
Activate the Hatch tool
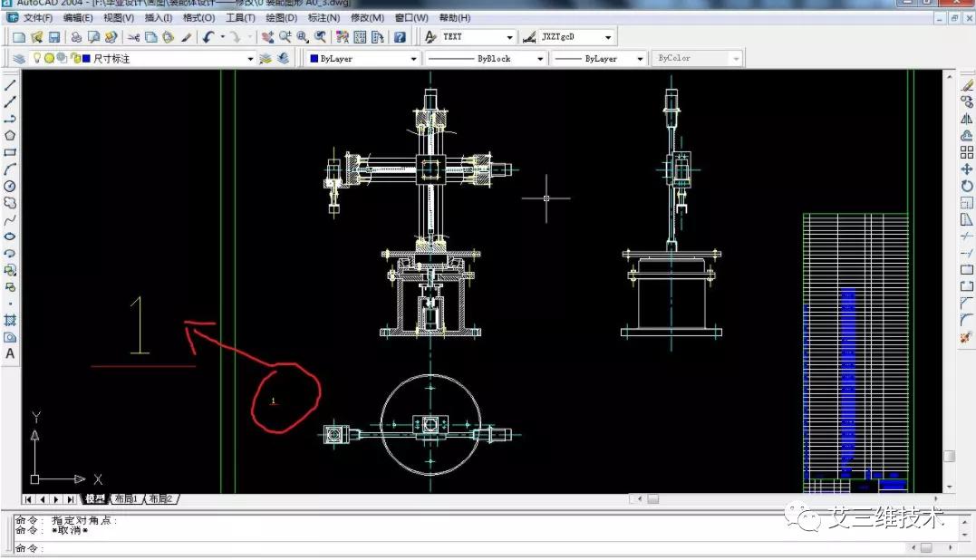(11, 320)
